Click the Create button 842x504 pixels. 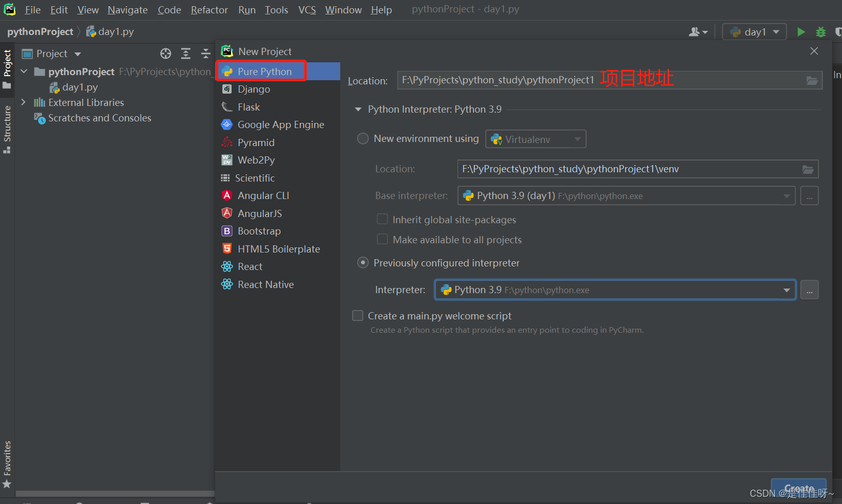pos(799,488)
